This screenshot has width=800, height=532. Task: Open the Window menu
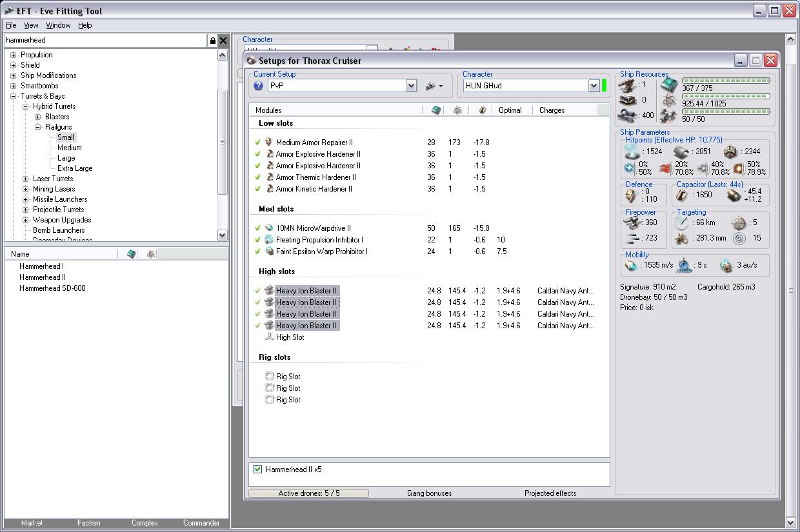pyautogui.click(x=58, y=25)
